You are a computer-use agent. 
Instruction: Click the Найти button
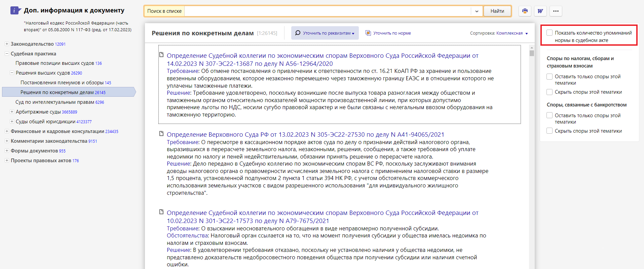pyautogui.click(x=497, y=11)
